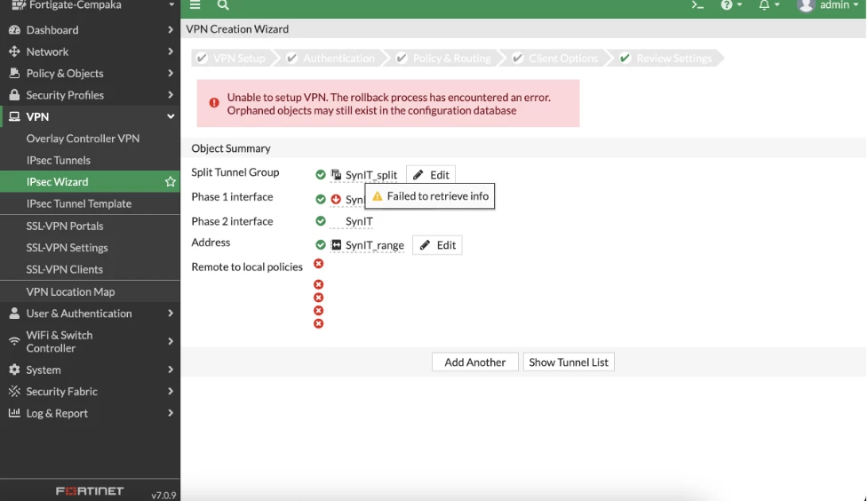The height and width of the screenshot is (501, 868).
Task: Click the red down-arrow Phase 1 interface icon
Action: tap(336, 199)
